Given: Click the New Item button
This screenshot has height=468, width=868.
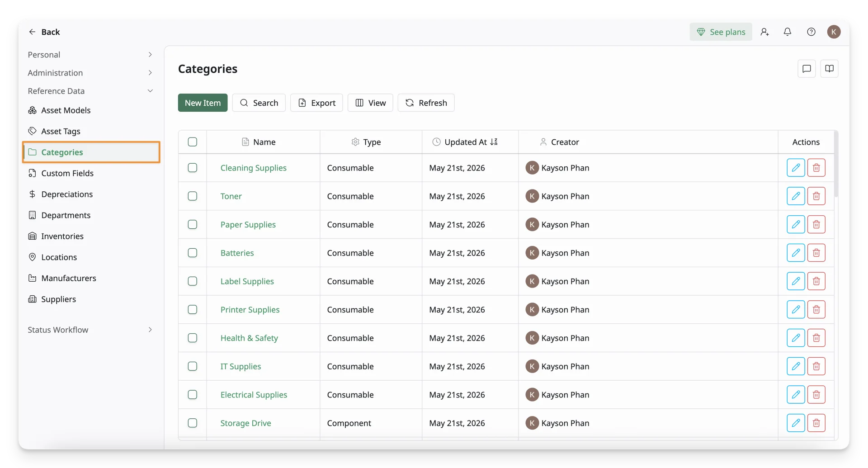Looking at the screenshot, I should [x=203, y=103].
